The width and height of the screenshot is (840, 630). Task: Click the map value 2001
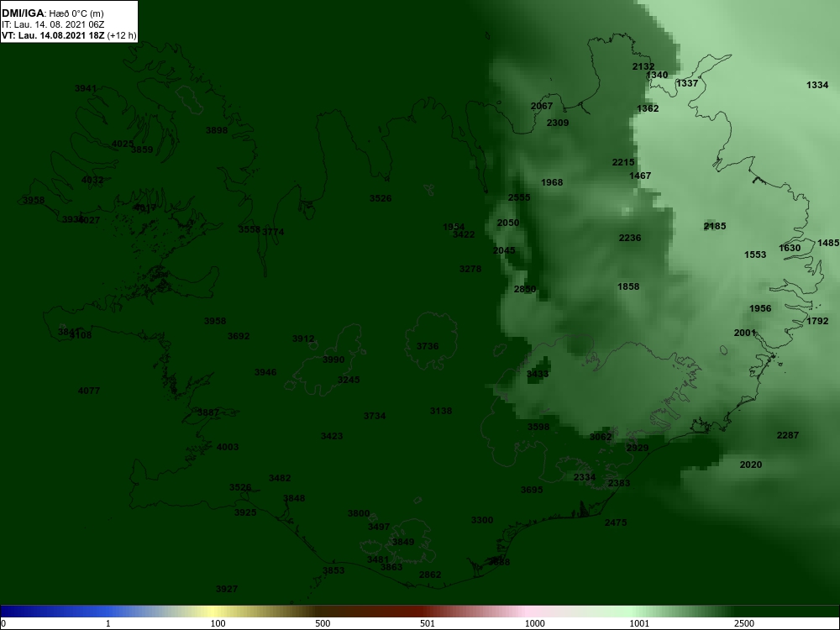(x=744, y=333)
